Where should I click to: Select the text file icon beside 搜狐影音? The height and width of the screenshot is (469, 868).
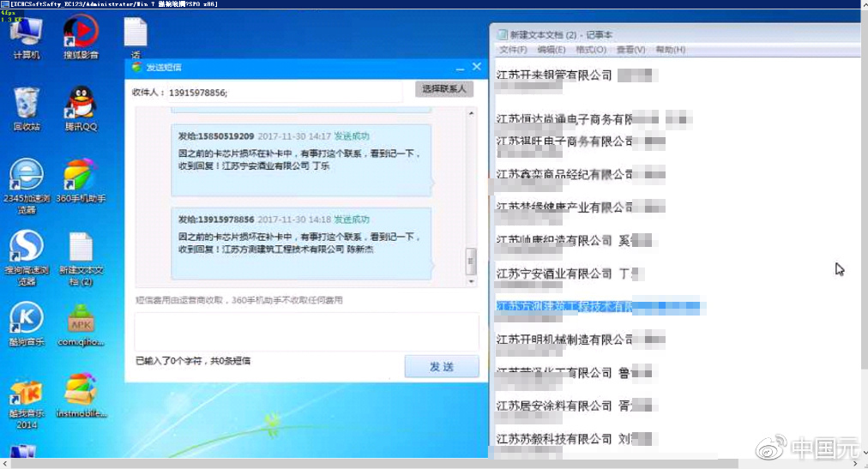click(x=136, y=37)
